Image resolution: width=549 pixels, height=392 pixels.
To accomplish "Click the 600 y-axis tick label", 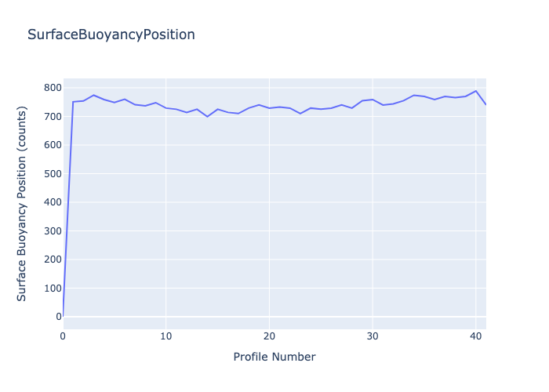I will (46, 145).
